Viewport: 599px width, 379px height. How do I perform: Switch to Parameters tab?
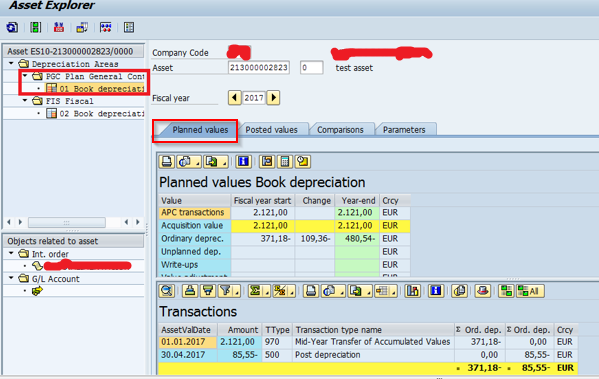click(404, 130)
